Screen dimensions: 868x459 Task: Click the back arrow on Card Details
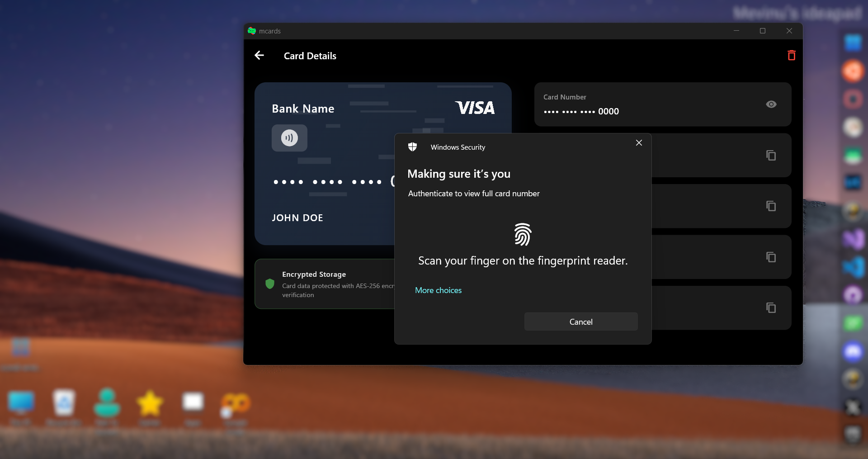[x=259, y=55]
